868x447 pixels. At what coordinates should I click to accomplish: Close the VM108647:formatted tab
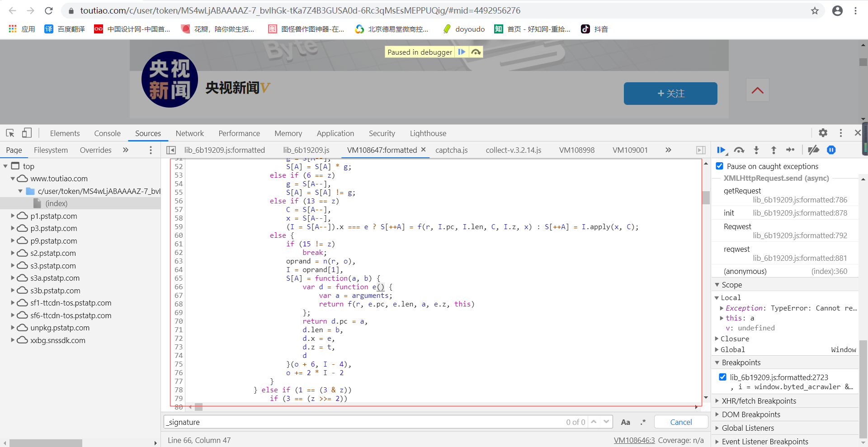point(423,150)
